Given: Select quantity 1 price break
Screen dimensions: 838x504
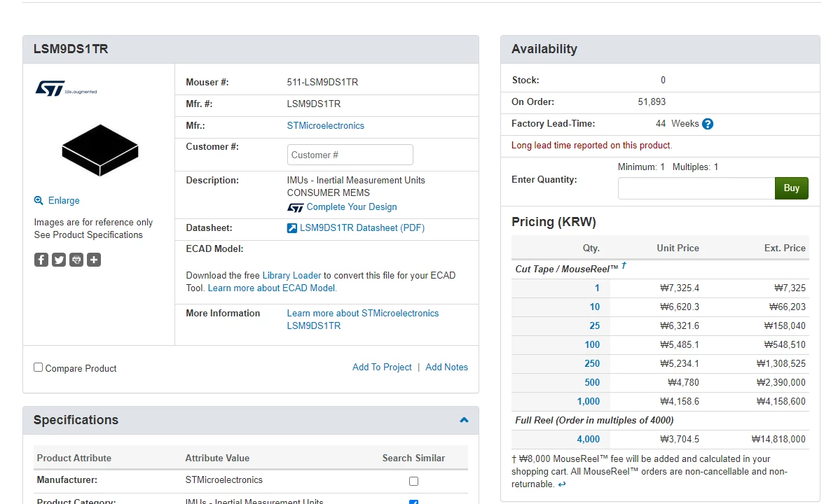Looking at the screenshot, I should pyautogui.click(x=597, y=288).
